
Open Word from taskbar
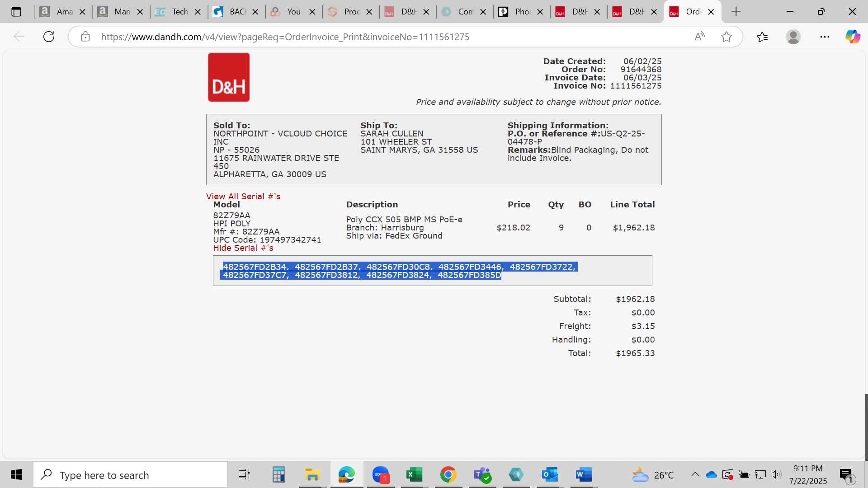[584, 474]
